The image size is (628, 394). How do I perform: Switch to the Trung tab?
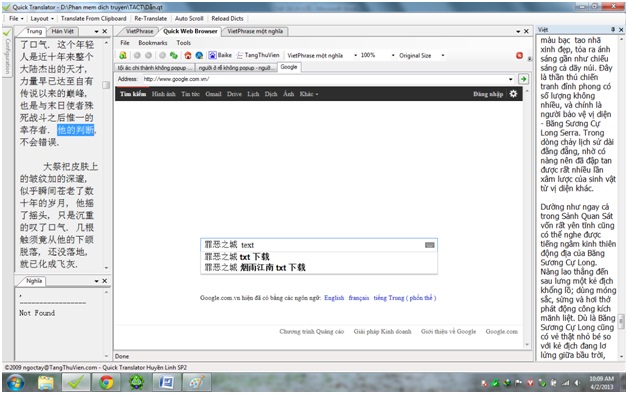click(34, 31)
